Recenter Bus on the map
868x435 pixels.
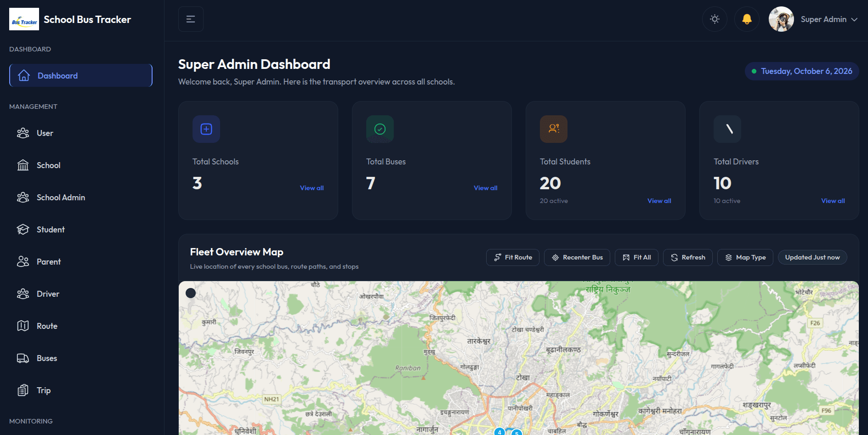[x=577, y=257]
